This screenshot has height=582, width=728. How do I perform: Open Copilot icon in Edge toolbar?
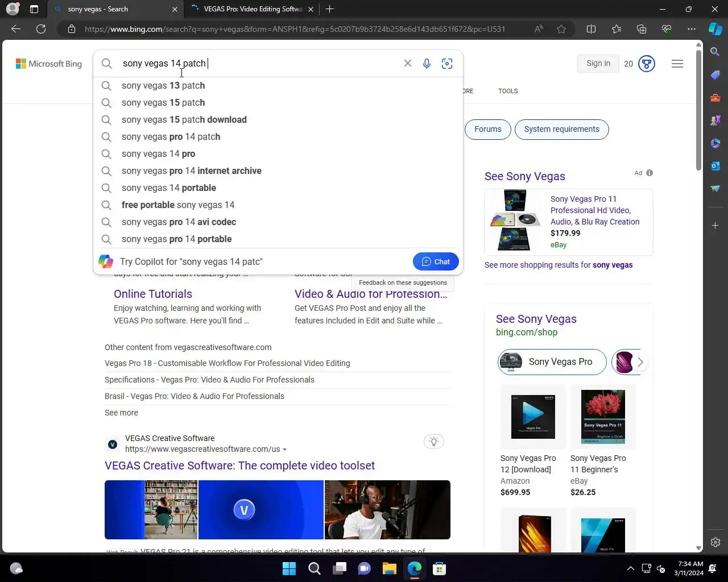715,29
